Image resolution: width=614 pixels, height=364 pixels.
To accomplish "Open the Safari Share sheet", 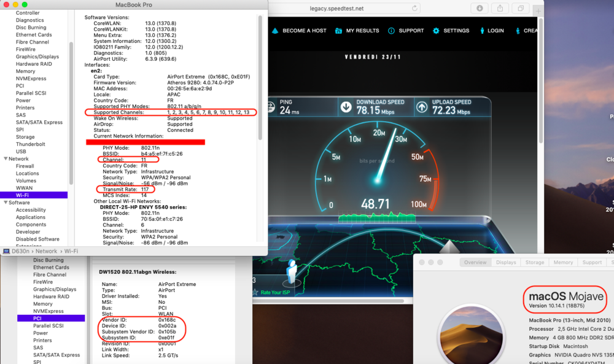I will (x=500, y=8).
